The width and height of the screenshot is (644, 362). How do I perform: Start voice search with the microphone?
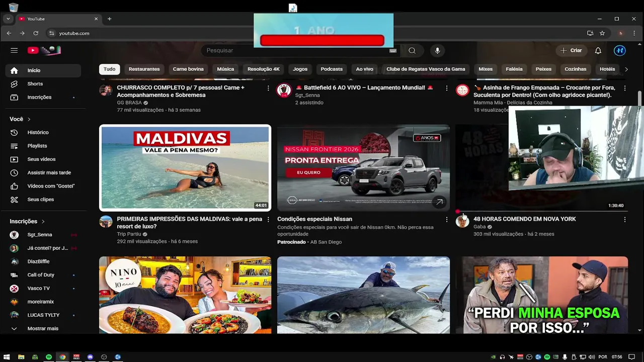click(x=437, y=50)
